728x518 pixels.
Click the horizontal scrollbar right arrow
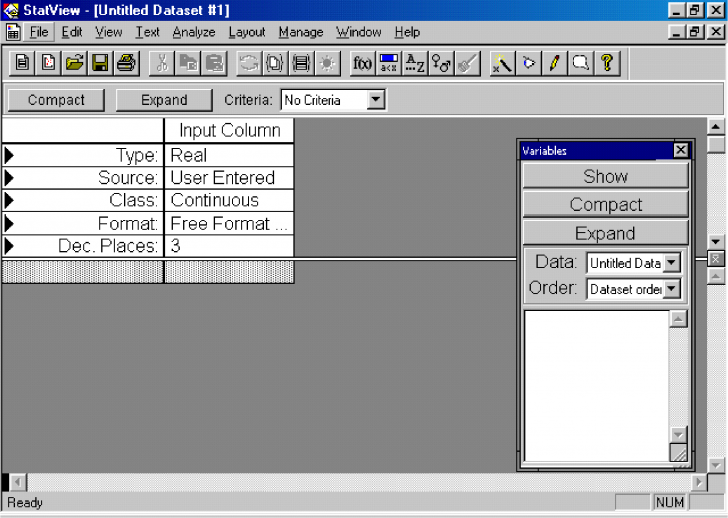[699, 482]
